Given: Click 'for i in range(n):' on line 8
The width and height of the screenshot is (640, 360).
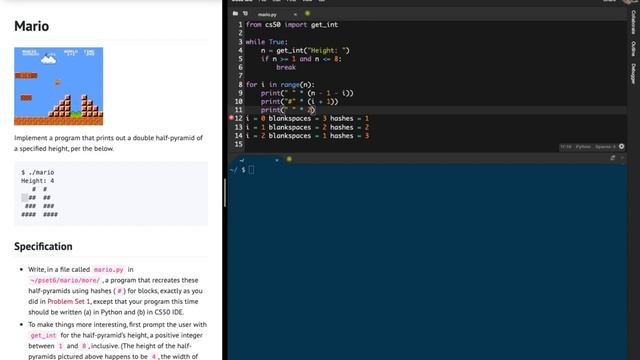Looking at the screenshot, I should [280, 84].
